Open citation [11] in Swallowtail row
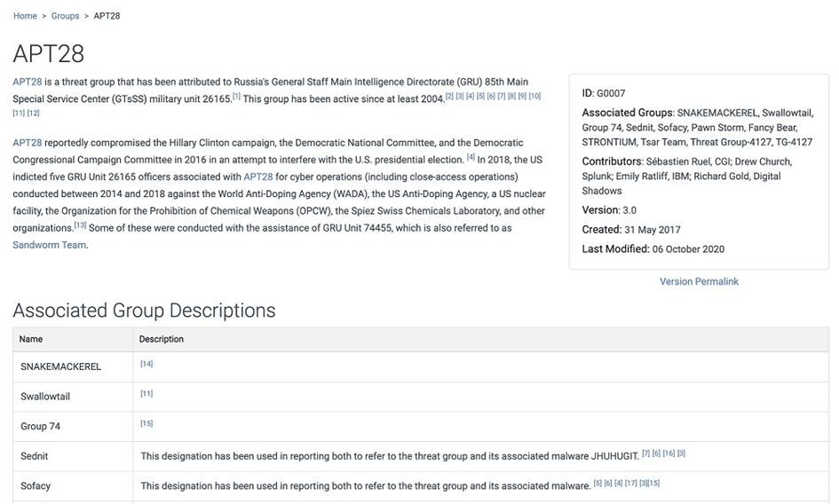Screen dimensions: 839x504 coord(146,394)
